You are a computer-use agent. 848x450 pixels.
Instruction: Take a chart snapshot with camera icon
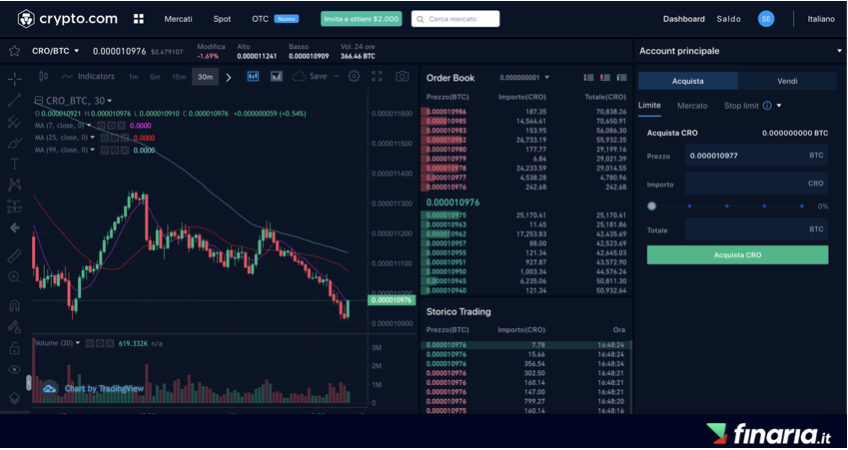pos(402,76)
